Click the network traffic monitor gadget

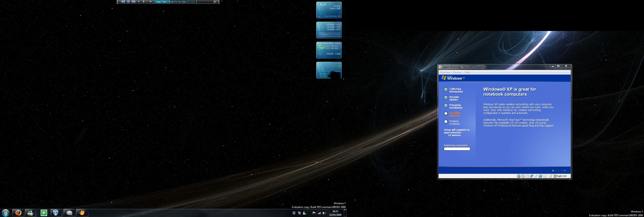click(x=329, y=70)
